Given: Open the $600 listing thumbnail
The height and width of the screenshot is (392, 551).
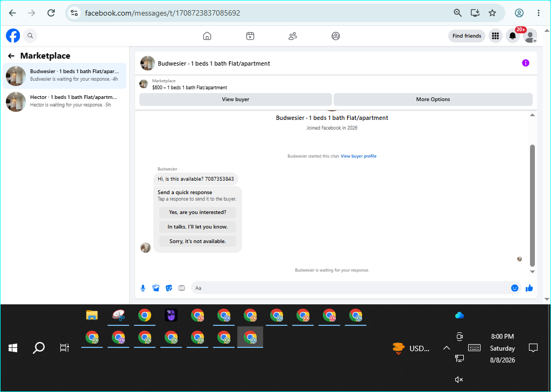Looking at the screenshot, I should click(x=144, y=84).
